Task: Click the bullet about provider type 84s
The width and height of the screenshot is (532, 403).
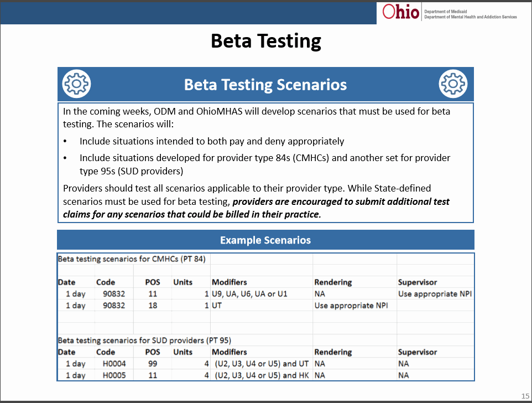Action: pos(265,158)
